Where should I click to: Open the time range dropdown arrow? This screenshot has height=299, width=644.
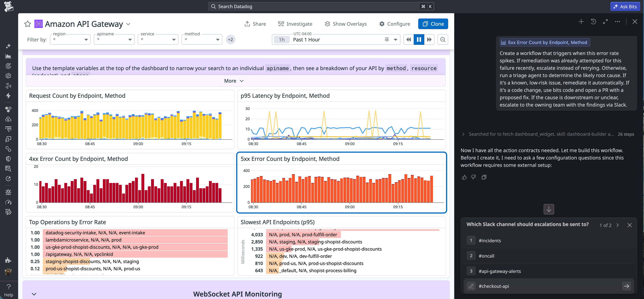(396, 40)
